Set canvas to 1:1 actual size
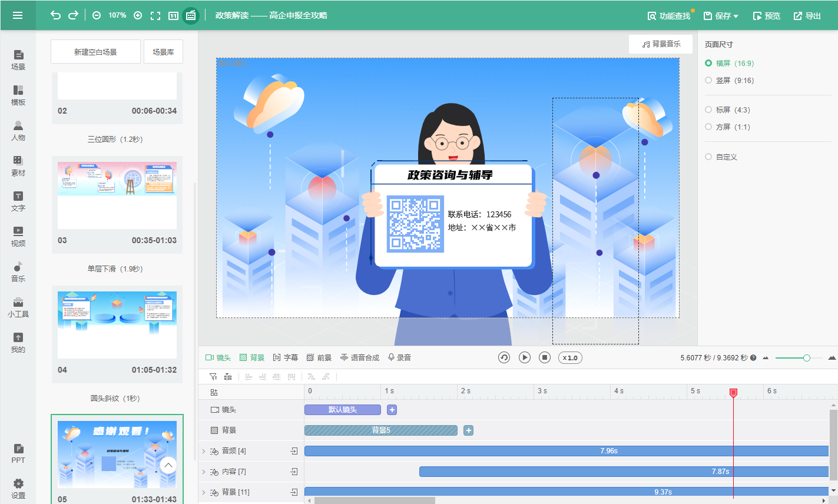The image size is (838, 504). pyautogui.click(x=174, y=15)
